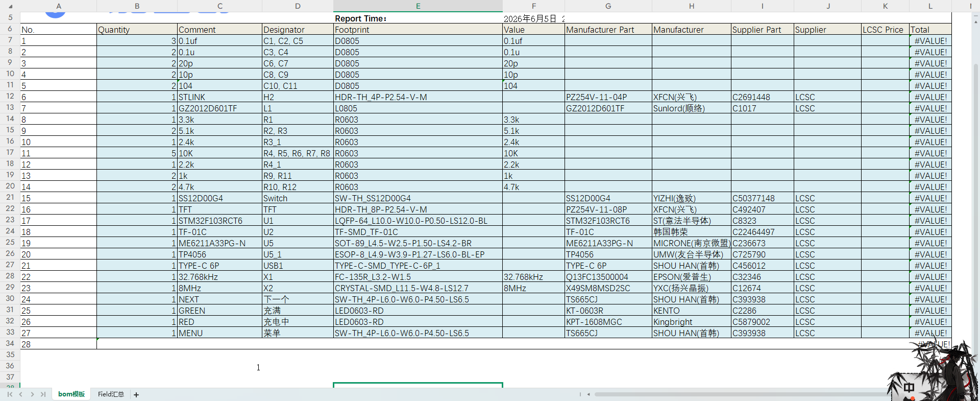Viewport: 980px width, 401px height.
Task: Select column H header
Action: tap(692, 6)
